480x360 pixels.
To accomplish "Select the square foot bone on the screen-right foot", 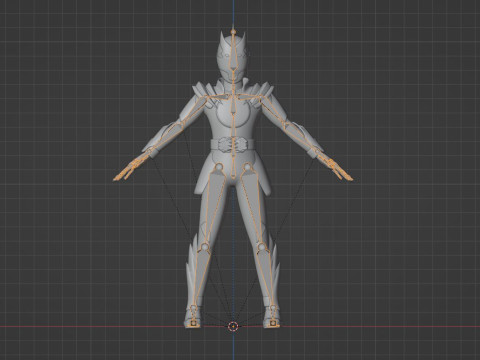I will click(x=273, y=322).
